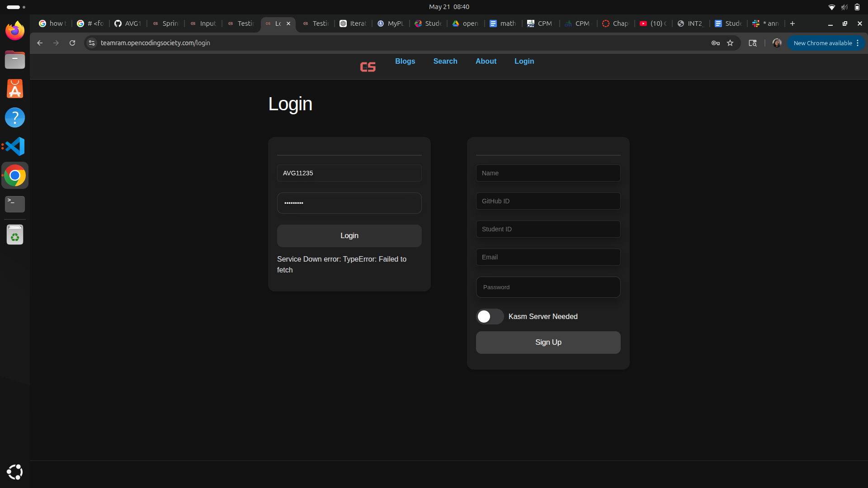This screenshot has width=868, height=488.
Task: Click the Sign Up button
Action: [x=548, y=342]
